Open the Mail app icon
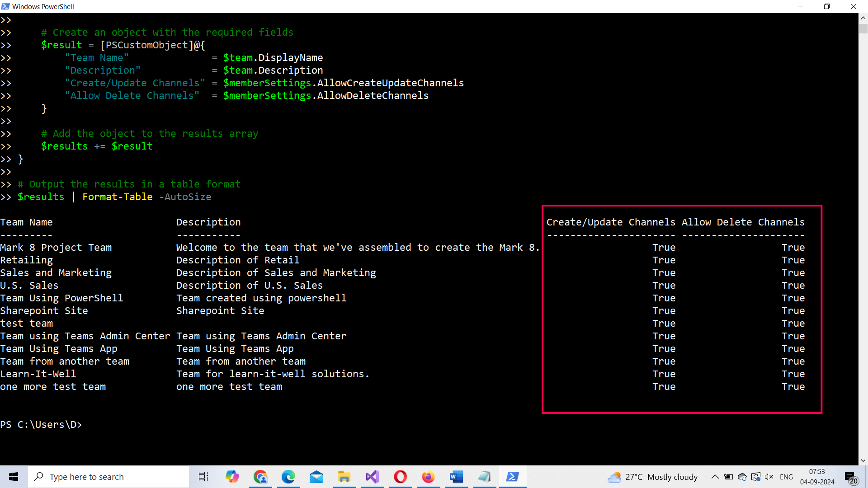The image size is (868, 488). coord(316,477)
